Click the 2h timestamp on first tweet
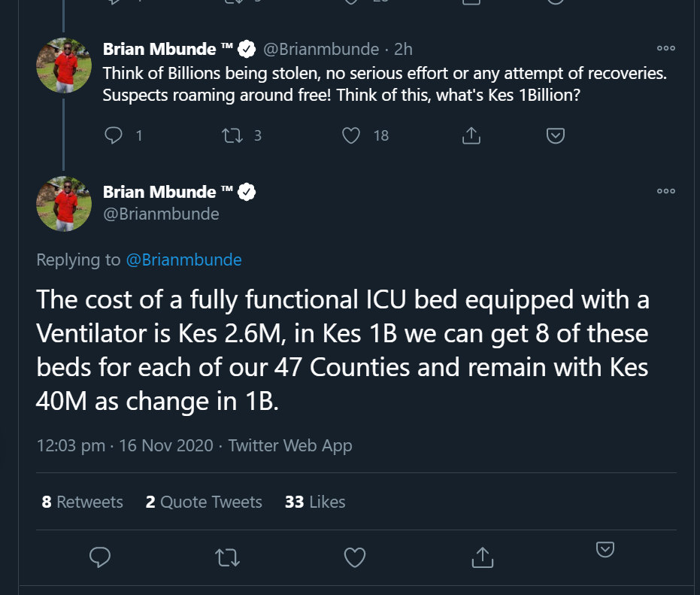700x595 pixels. tap(404, 50)
